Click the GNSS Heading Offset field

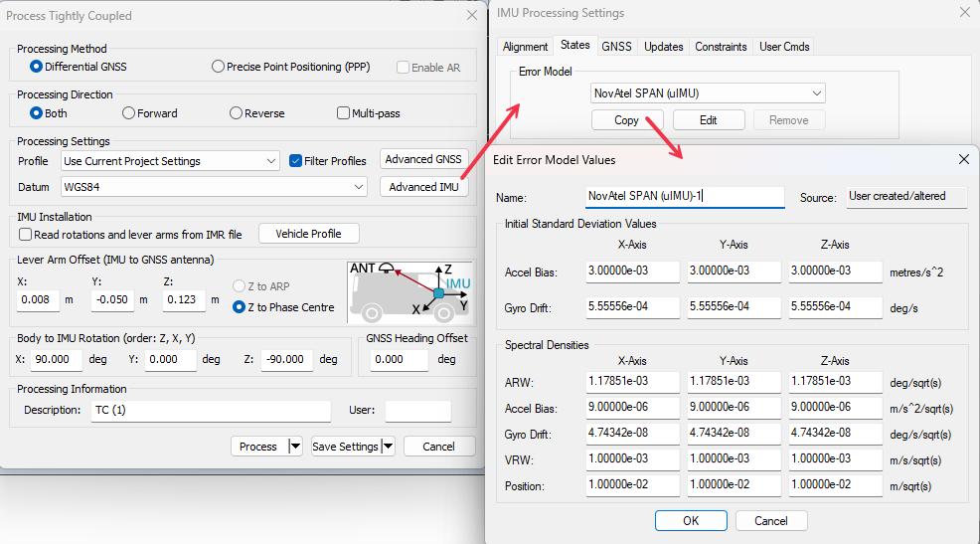(x=400, y=360)
